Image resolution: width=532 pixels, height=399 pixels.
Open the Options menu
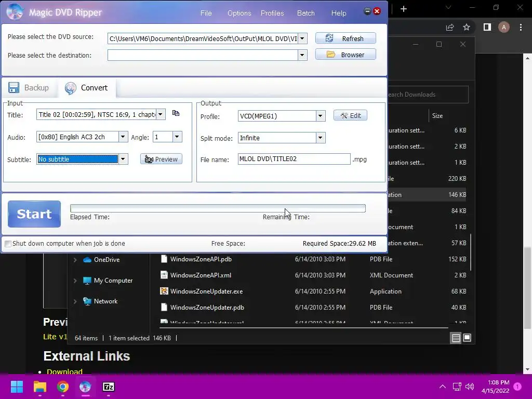tap(239, 13)
